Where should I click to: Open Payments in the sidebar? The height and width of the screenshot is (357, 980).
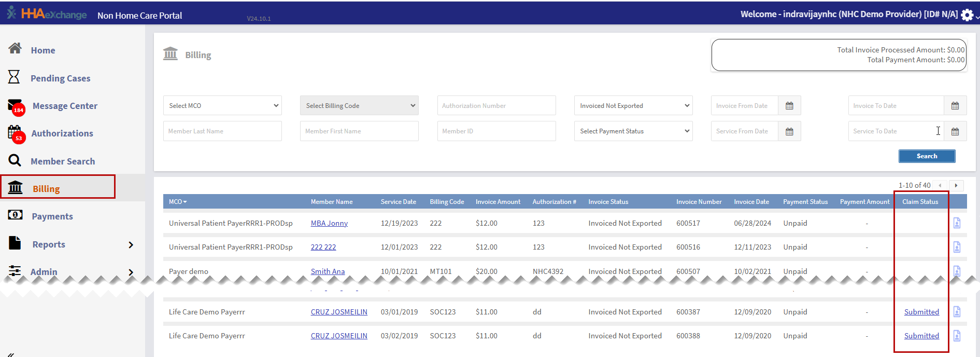coord(52,216)
